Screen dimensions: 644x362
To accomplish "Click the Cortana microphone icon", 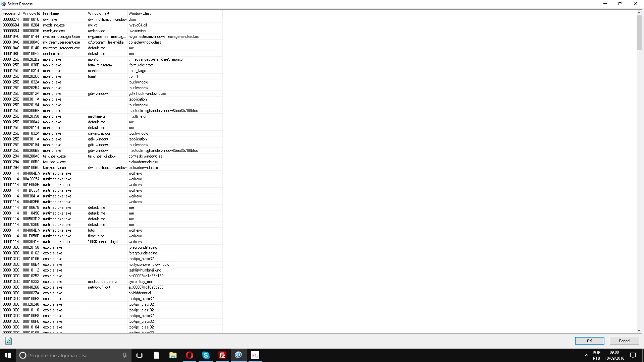I will click(x=124, y=355).
